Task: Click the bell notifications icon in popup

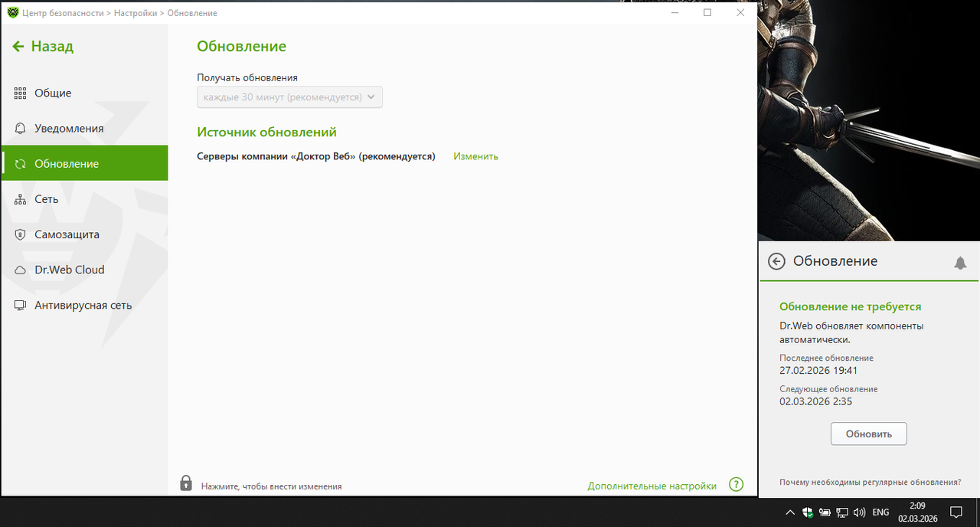Action: pos(960,263)
